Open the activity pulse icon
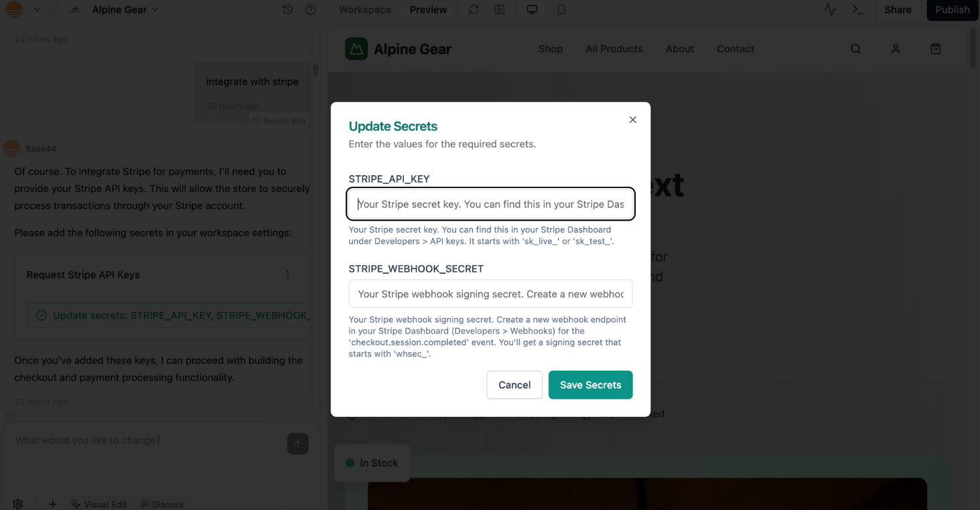The height and width of the screenshot is (510, 980). click(x=829, y=10)
